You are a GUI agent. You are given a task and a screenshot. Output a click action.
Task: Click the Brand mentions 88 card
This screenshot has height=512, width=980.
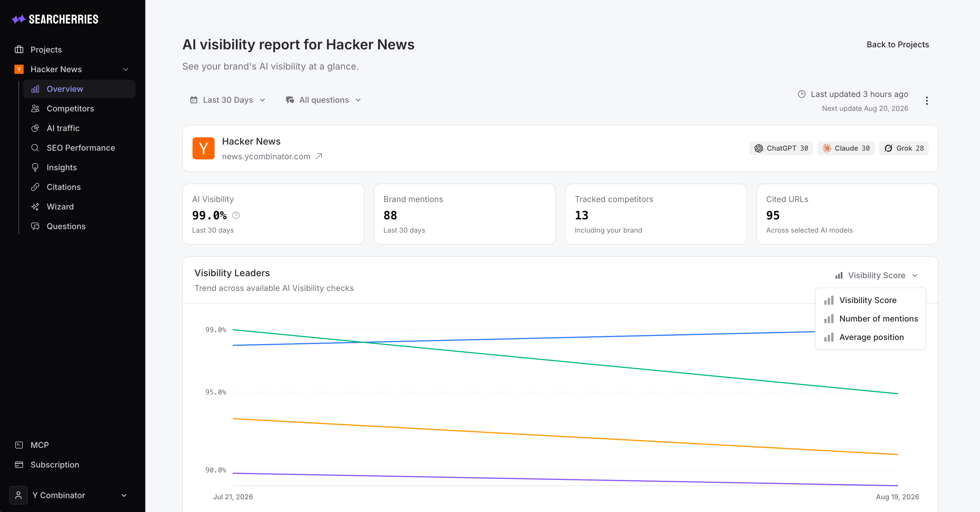click(465, 214)
